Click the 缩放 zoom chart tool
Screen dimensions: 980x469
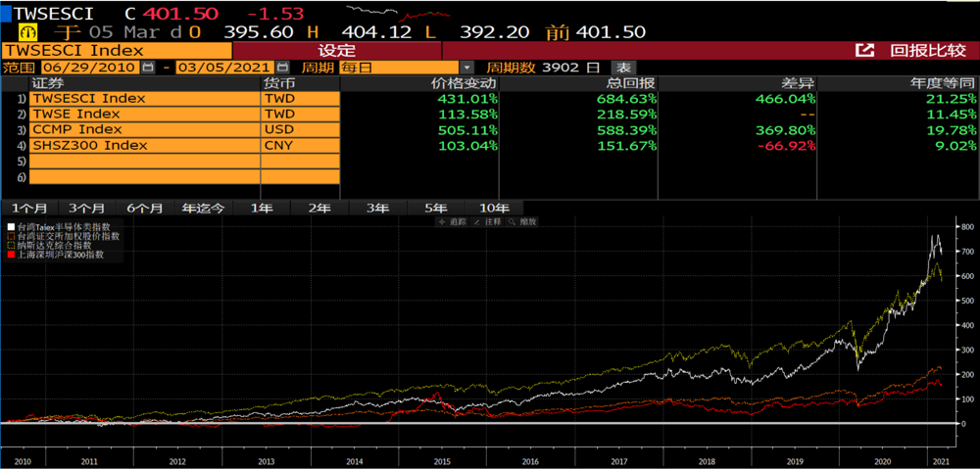521,221
